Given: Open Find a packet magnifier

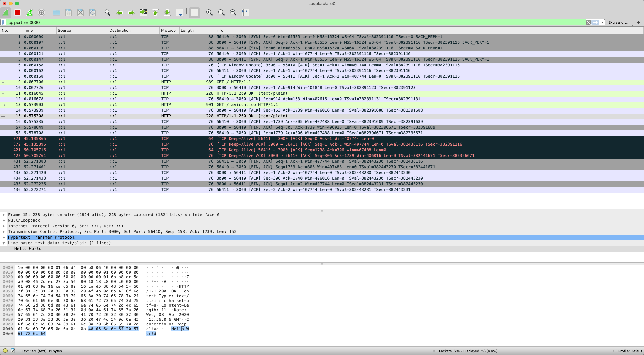Looking at the screenshot, I should (108, 13).
